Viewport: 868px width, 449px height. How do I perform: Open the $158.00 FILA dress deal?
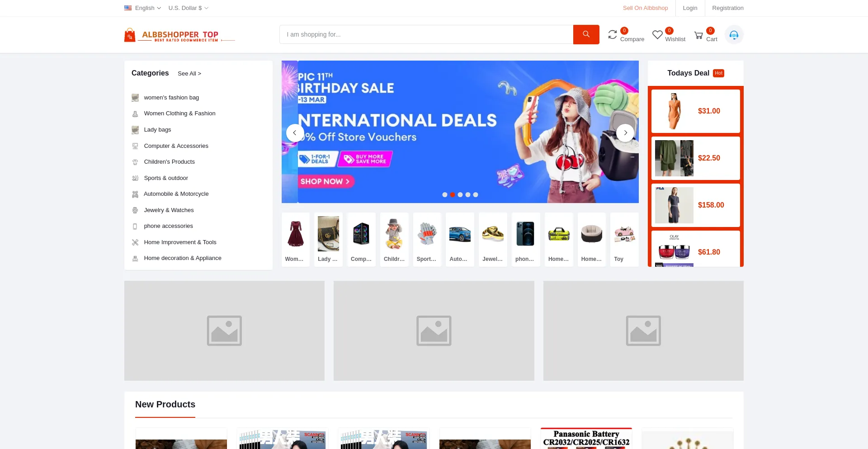[x=695, y=205]
